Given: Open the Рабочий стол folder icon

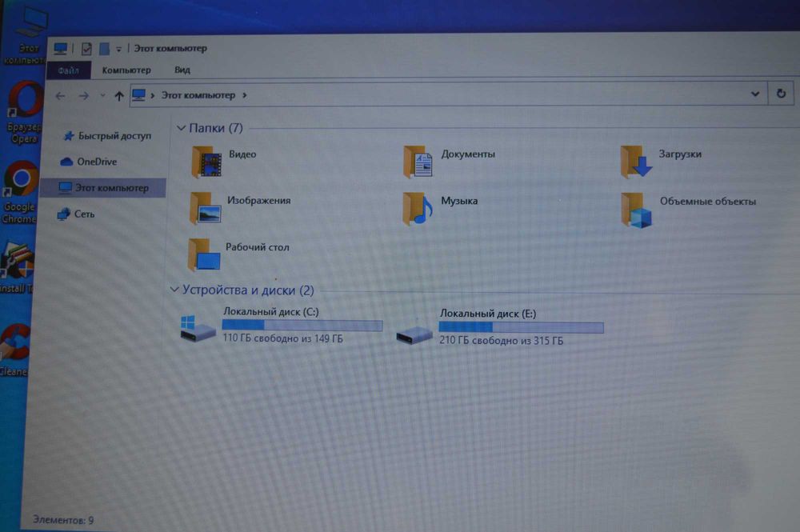Looking at the screenshot, I should (204, 254).
